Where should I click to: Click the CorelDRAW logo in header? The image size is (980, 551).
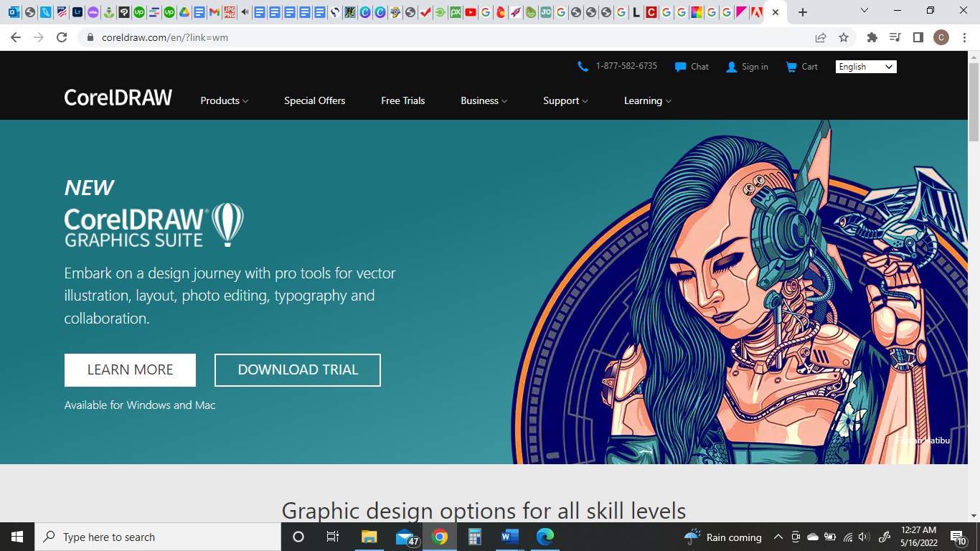tap(118, 98)
